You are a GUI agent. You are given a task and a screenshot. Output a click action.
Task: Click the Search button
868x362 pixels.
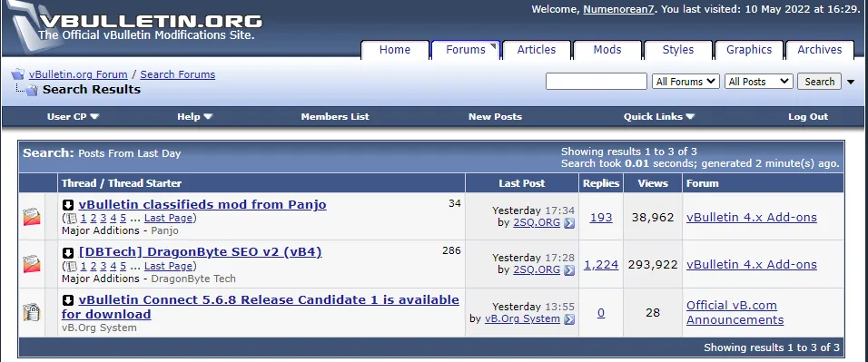pyautogui.click(x=819, y=82)
